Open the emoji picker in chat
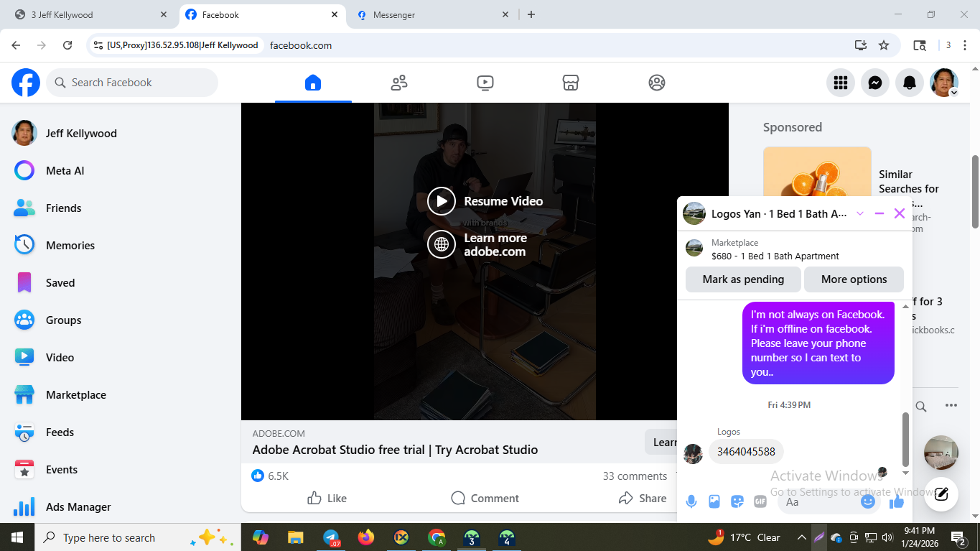 click(x=868, y=501)
